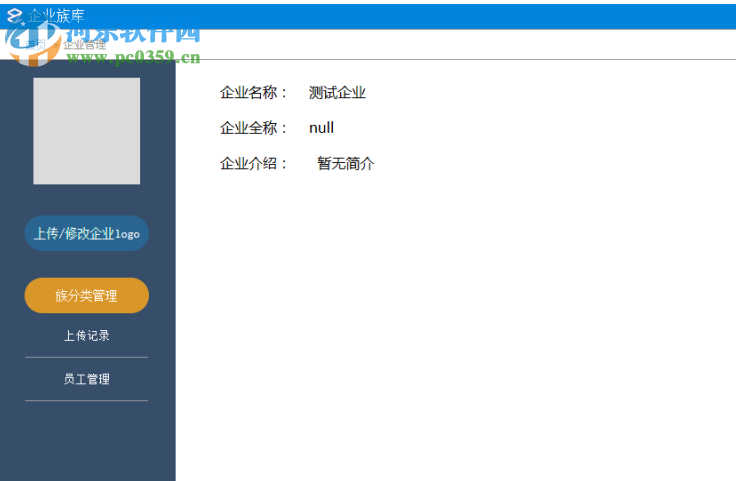This screenshot has height=481, width=736.
Task: Open the 企业管理 breadcrumb link
Action: (84, 45)
